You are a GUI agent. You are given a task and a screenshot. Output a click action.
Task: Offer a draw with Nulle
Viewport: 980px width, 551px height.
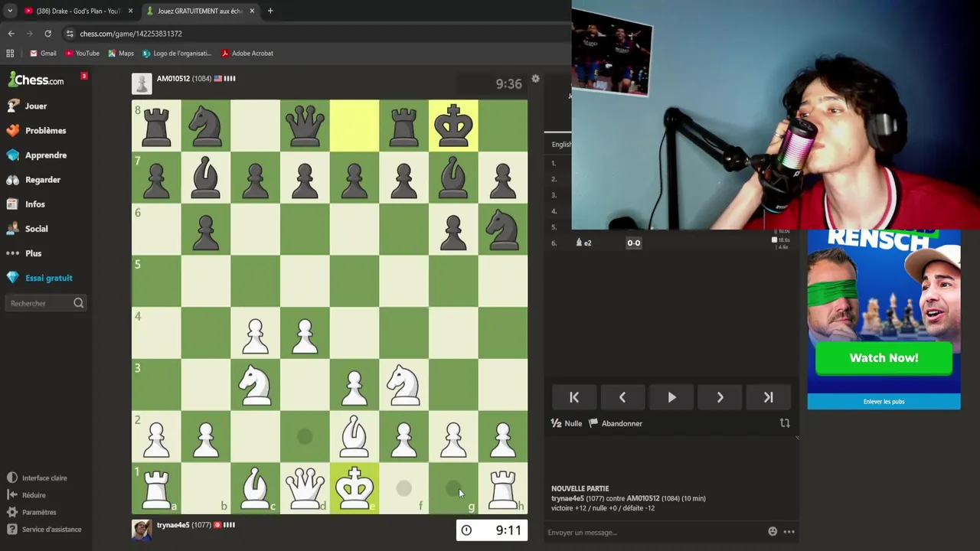567,423
